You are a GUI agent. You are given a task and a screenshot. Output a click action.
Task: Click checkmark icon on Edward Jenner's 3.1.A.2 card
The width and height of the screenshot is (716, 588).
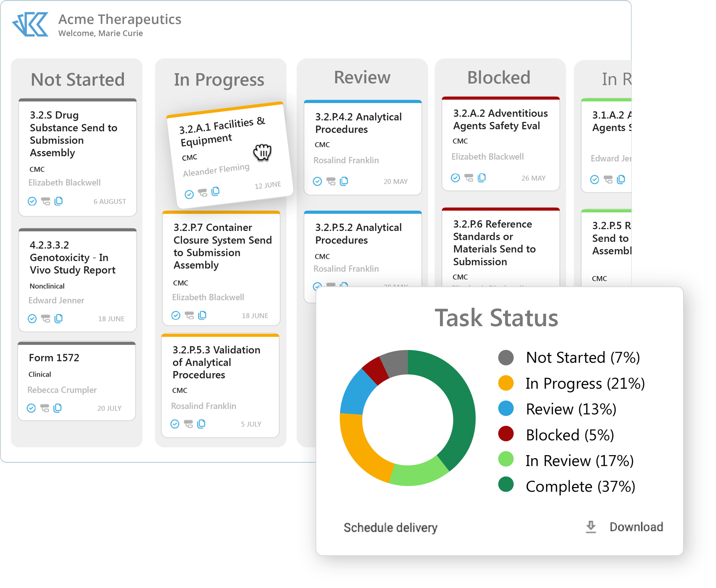tap(595, 179)
